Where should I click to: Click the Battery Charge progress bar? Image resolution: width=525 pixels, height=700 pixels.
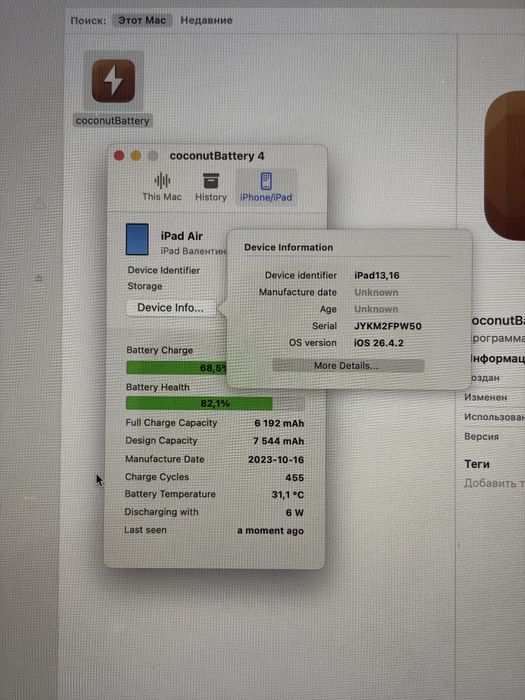tap(177, 368)
